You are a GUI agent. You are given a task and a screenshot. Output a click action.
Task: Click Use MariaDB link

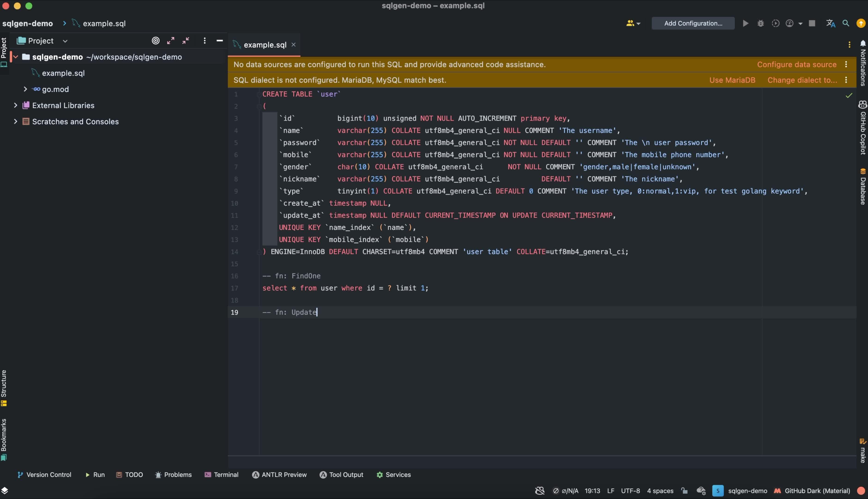pyautogui.click(x=732, y=80)
